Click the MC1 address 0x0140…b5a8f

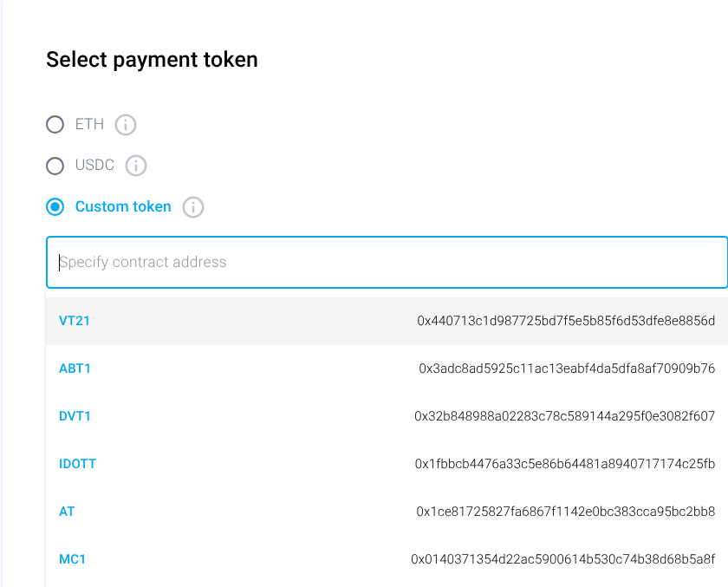[563, 559]
